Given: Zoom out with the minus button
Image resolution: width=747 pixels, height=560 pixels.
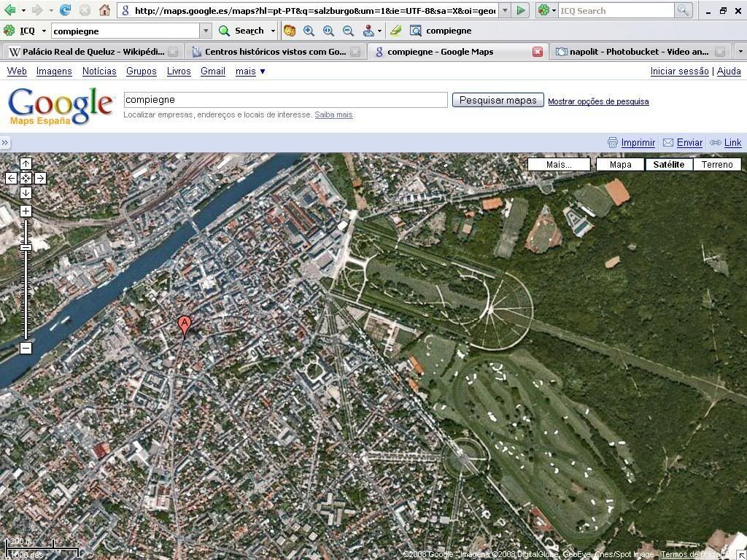Looking at the screenshot, I should [26, 349].
